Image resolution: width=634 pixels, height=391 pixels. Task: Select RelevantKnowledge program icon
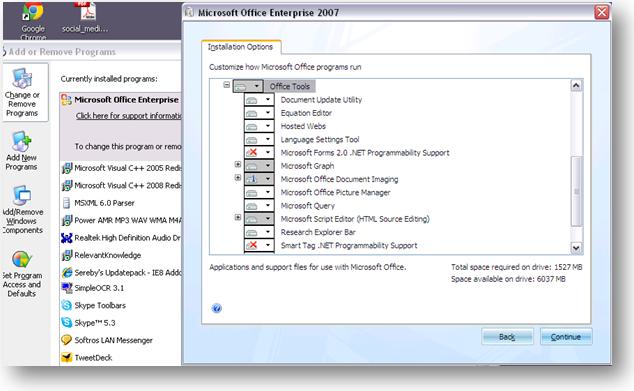[67, 256]
